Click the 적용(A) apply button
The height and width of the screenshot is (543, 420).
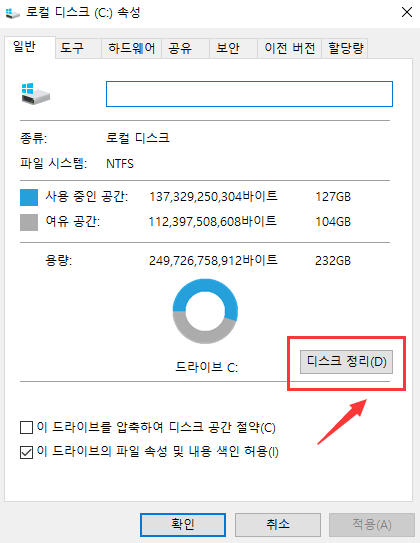(372, 525)
